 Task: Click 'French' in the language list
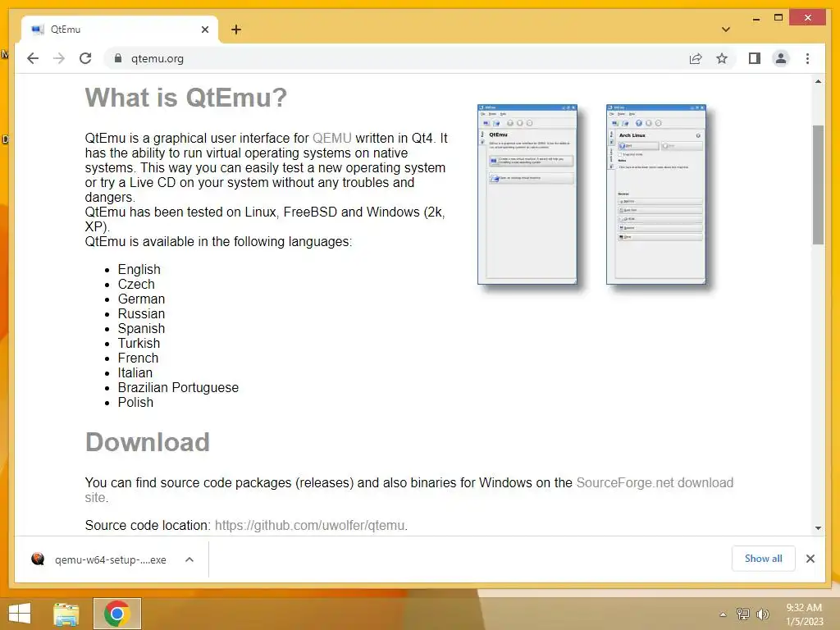pos(138,358)
